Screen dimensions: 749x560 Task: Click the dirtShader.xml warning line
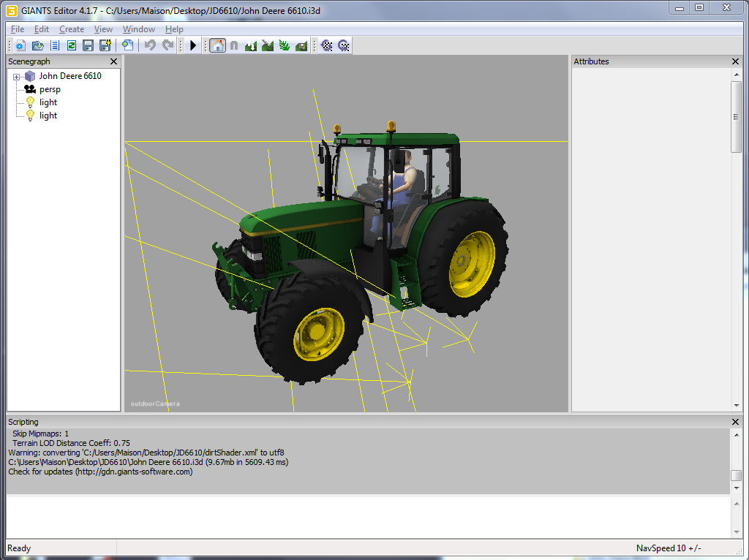[146, 453]
